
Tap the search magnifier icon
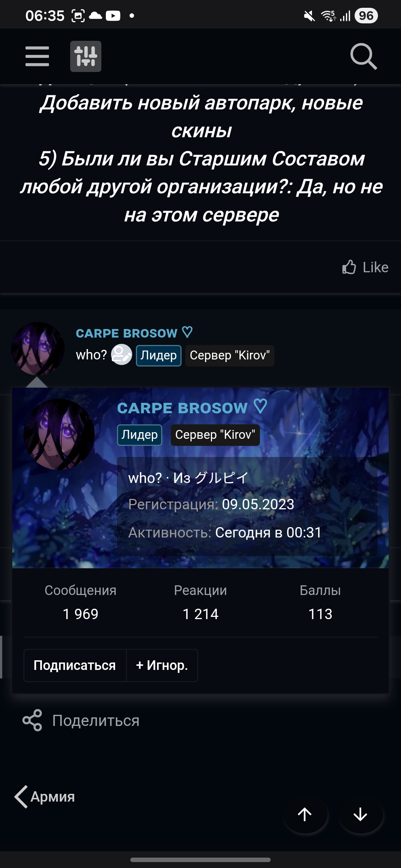coord(363,56)
